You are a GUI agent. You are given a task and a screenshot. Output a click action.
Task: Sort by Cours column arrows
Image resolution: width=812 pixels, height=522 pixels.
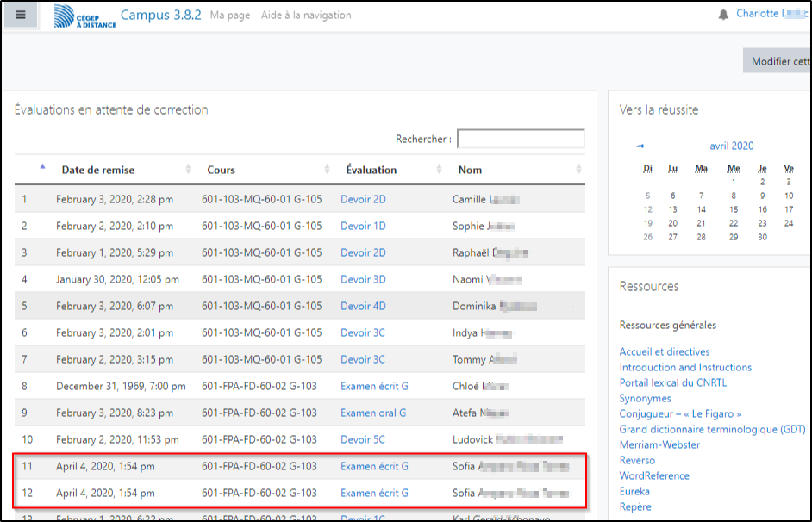pos(327,170)
